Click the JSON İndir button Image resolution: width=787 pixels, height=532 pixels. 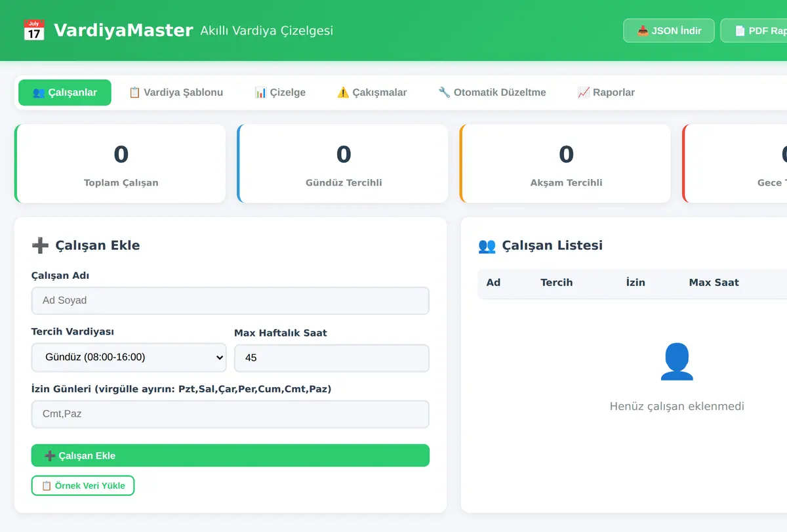click(669, 31)
